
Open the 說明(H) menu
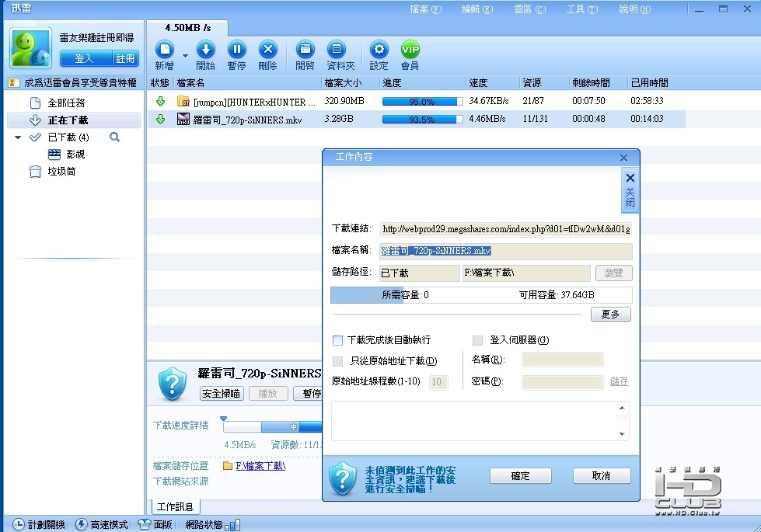point(635,9)
